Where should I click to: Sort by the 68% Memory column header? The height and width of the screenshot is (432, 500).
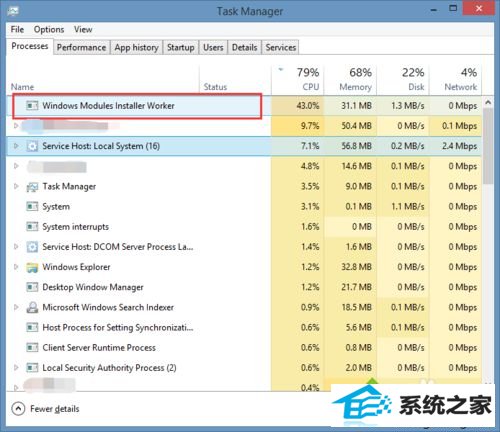point(350,79)
